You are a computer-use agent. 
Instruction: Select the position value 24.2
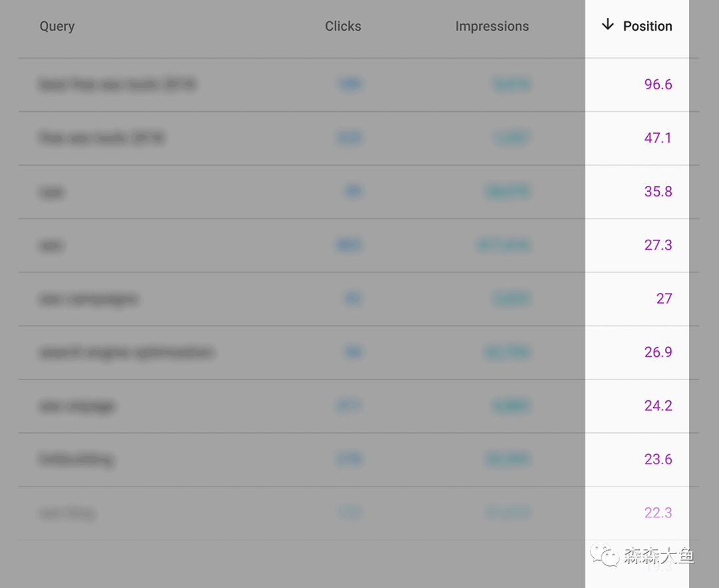658,406
